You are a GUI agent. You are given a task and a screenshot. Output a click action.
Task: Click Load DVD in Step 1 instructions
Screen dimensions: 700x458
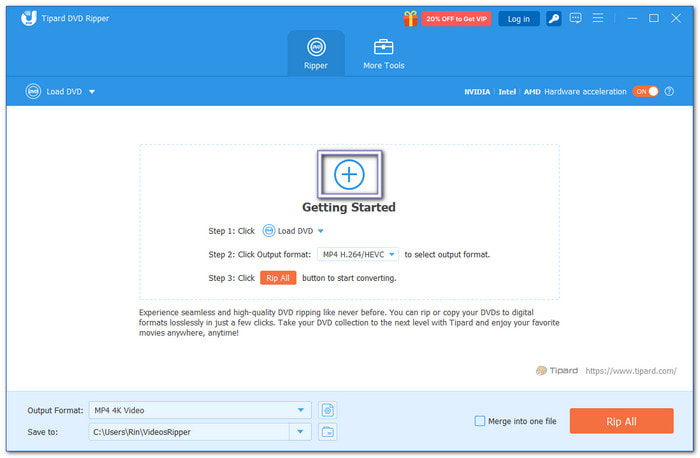(293, 231)
